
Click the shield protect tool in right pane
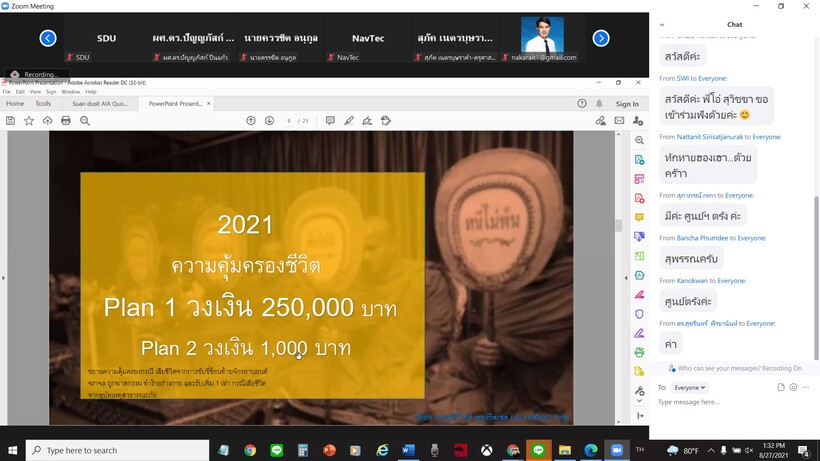click(639, 314)
